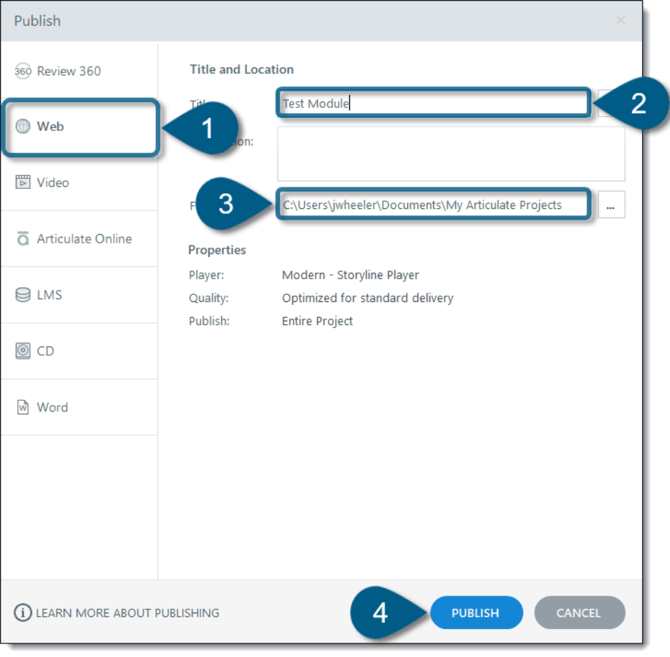Image resolution: width=670 pixels, height=657 pixels.
Task: Click the Word document icon
Action: (x=23, y=407)
